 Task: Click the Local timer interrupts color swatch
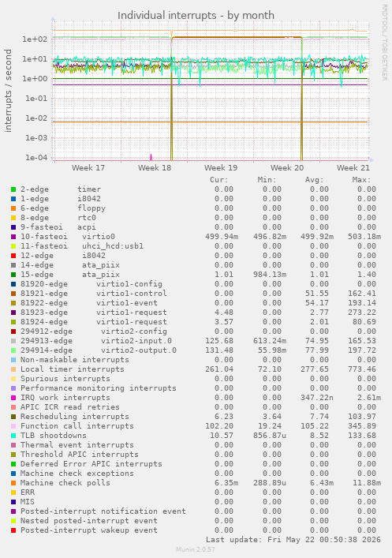pyautogui.click(x=13, y=369)
